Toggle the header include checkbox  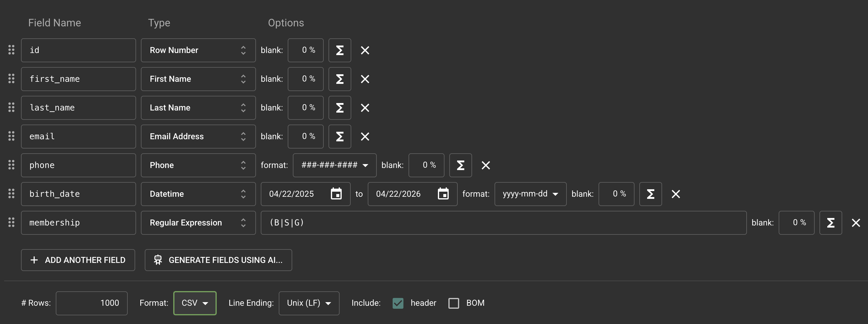(x=398, y=303)
